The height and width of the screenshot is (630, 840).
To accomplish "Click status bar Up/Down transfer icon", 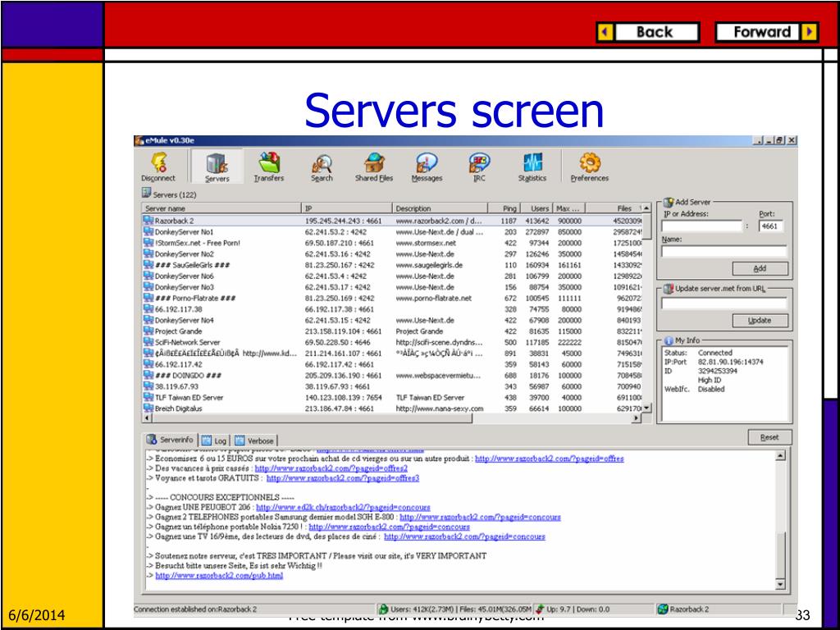I will pos(540,609).
